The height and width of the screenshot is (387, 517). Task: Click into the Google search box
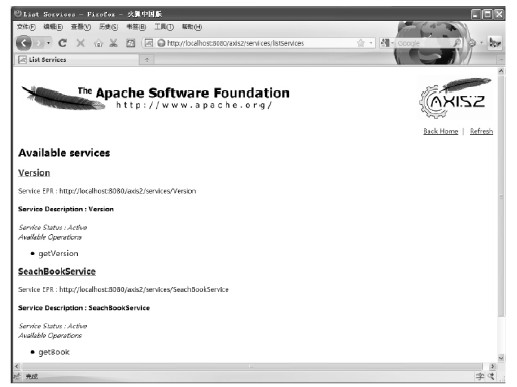point(424,43)
